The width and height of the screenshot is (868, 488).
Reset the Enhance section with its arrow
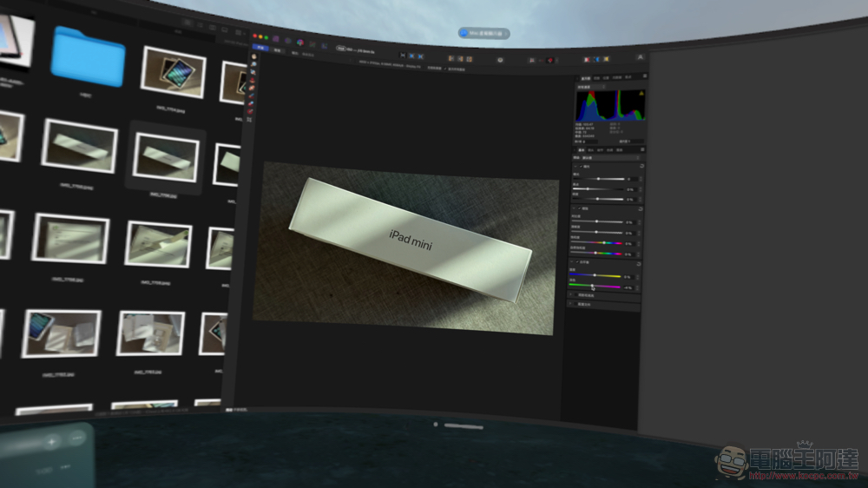click(641, 208)
